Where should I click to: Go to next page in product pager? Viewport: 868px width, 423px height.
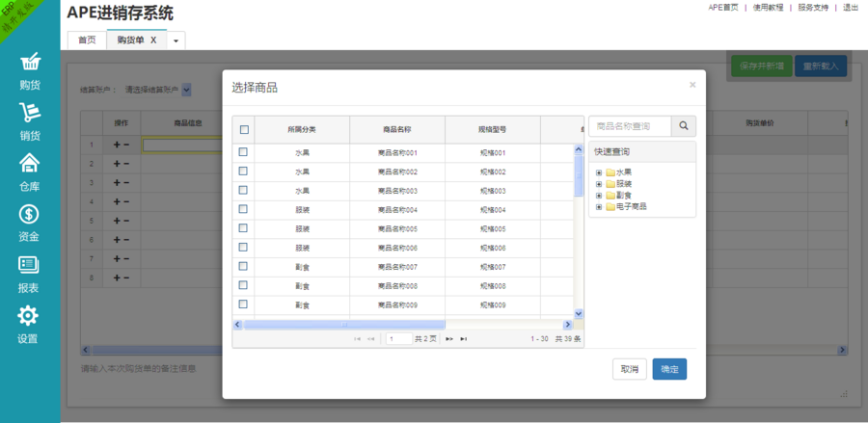pyautogui.click(x=449, y=339)
